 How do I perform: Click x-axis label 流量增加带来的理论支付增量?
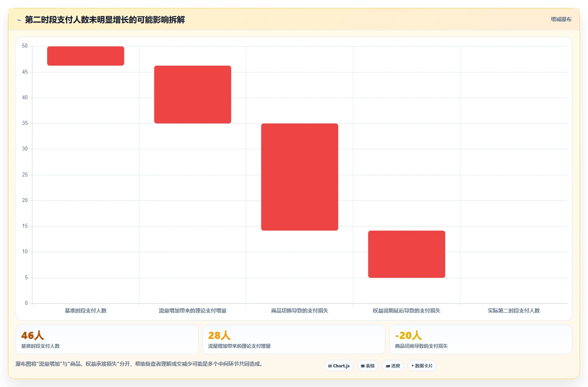(x=193, y=311)
